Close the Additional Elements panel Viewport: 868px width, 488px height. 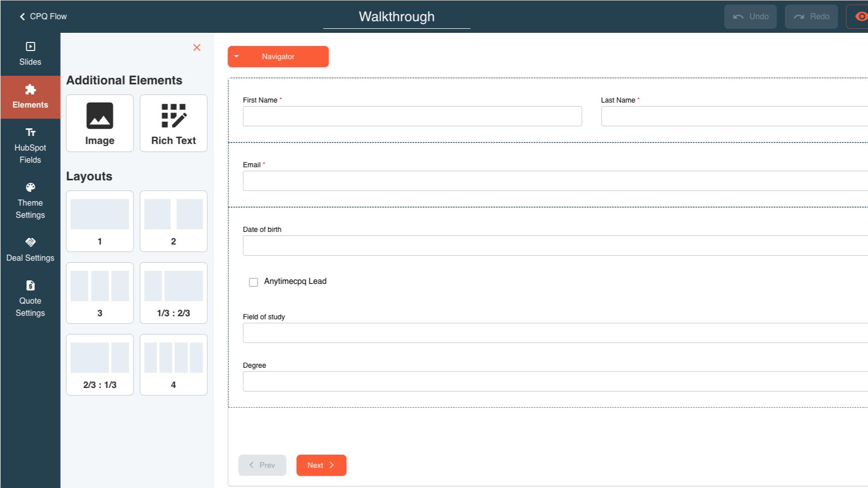tap(197, 47)
